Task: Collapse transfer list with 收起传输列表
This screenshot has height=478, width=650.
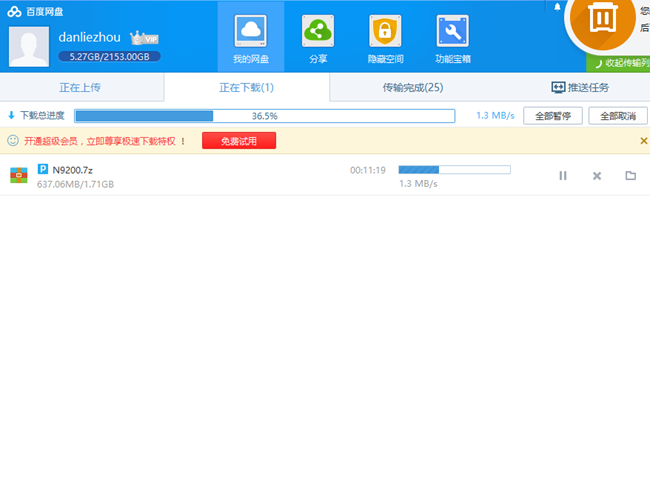Action: (620, 62)
